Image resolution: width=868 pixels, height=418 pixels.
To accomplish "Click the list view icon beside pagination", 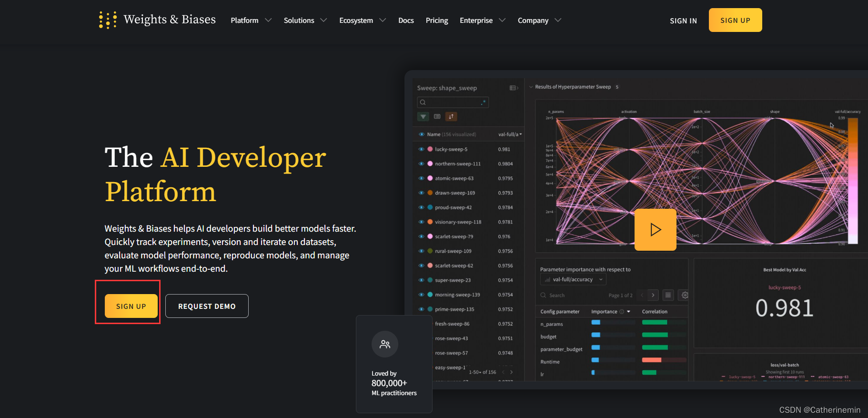I will (668, 295).
